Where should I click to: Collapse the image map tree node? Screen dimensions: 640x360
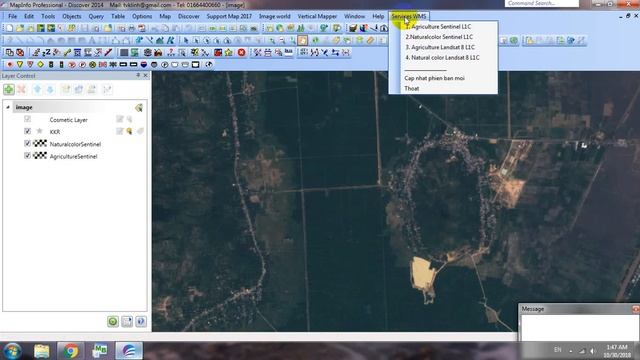(8, 107)
